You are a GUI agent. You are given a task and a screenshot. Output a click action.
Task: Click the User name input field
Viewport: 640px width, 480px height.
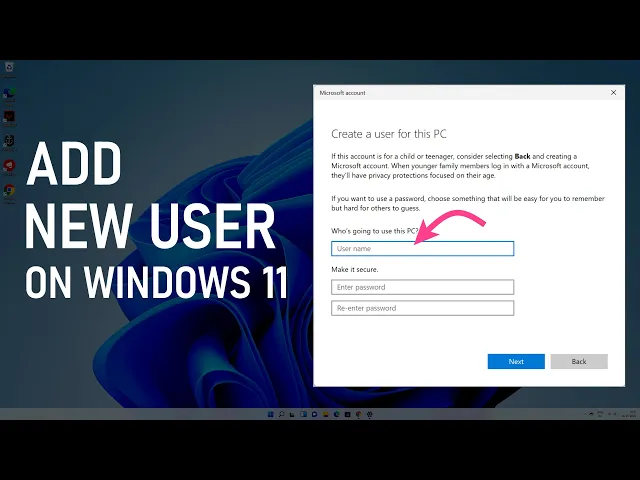[x=422, y=249]
